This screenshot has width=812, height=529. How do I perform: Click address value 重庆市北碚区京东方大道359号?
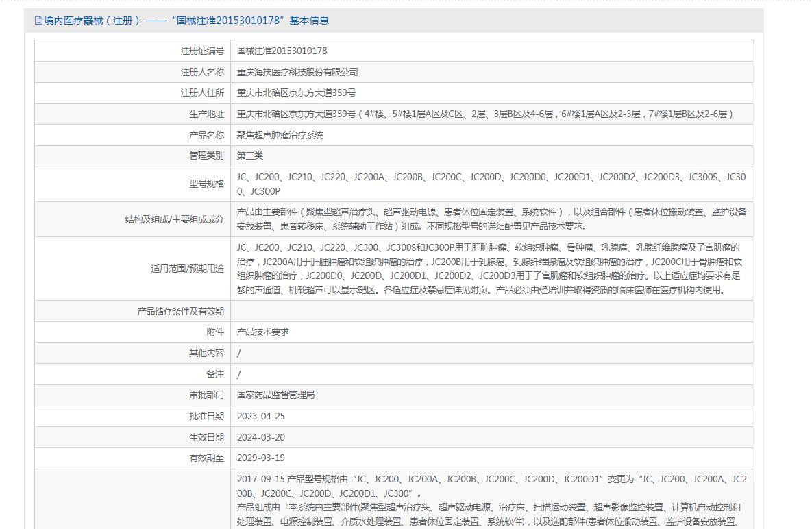(296, 93)
